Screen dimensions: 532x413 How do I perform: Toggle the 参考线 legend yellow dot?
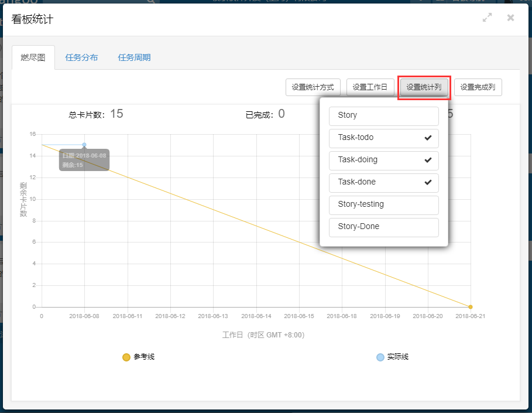click(126, 357)
